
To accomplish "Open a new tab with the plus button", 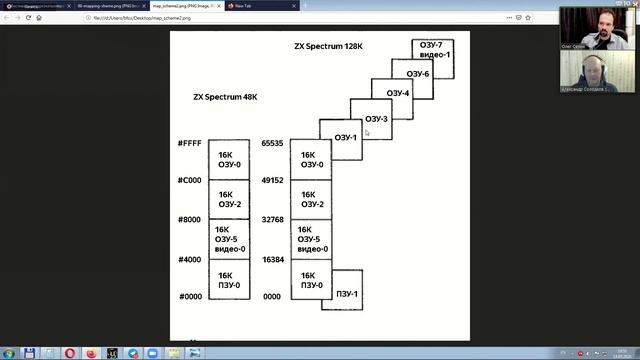I will [x=304, y=6].
